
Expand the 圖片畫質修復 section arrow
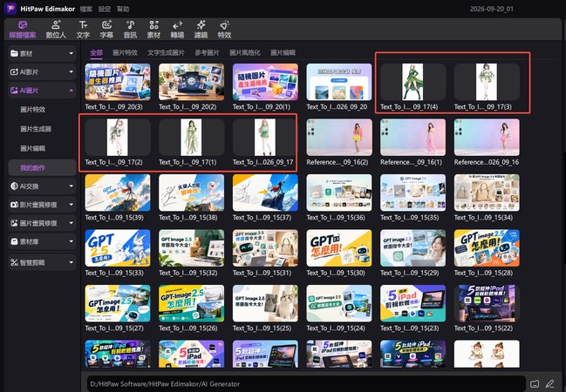tap(72, 223)
